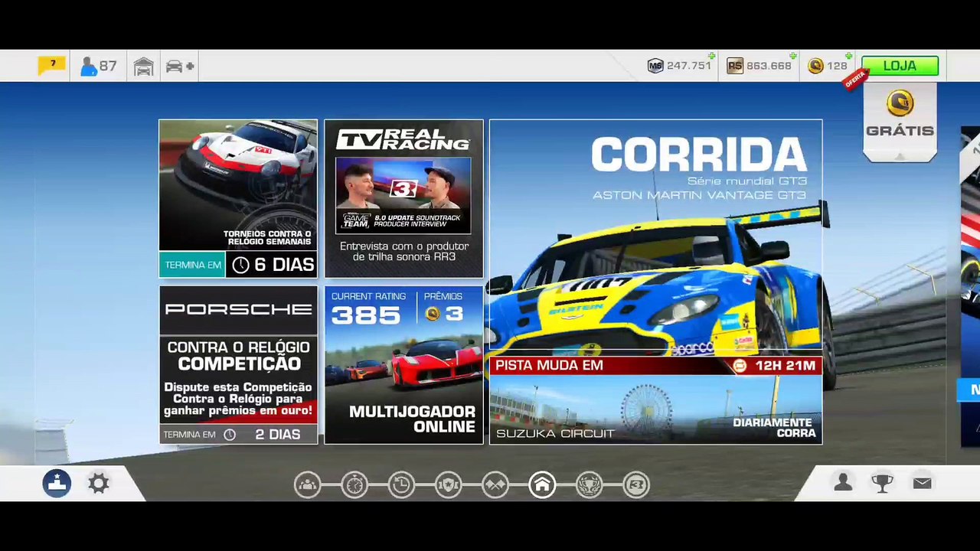Screen dimensions: 980x551
Task: Select the clock history icon in bottom navigation
Action: pos(401,484)
